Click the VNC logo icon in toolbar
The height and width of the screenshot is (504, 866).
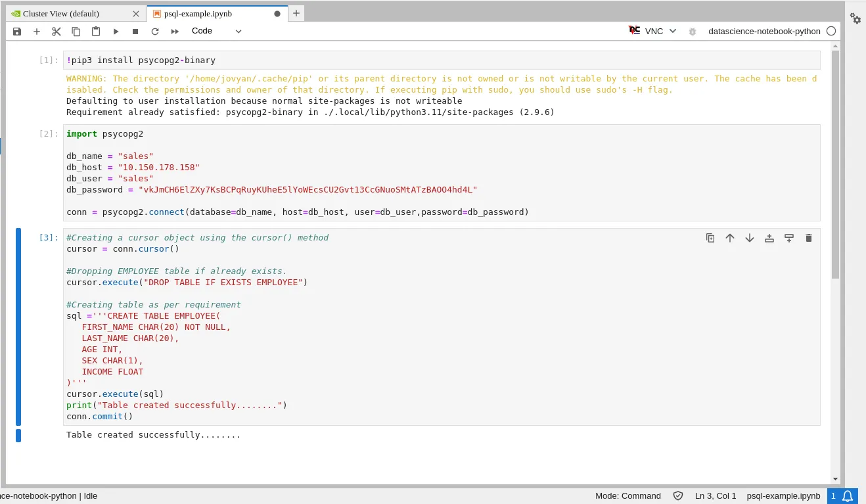pos(634,31)
